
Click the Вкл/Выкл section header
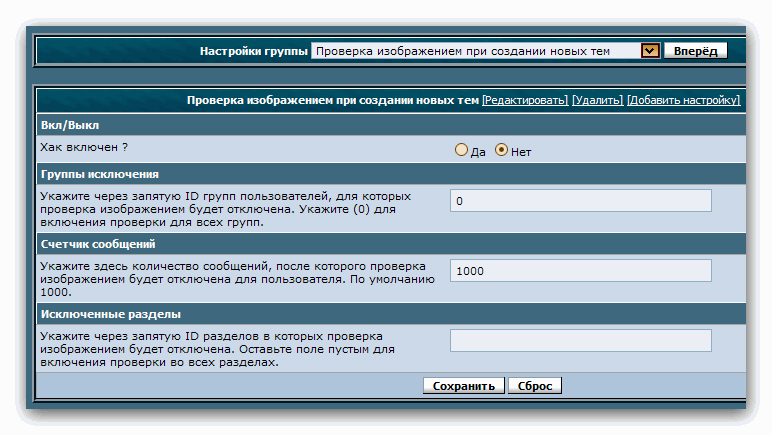391,125
